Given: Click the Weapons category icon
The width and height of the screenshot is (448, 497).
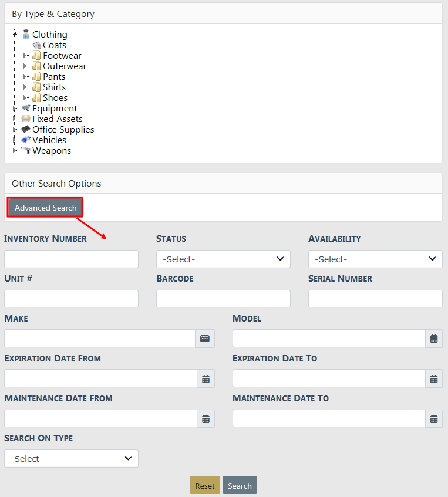Looking at the screenshot, I should 26,151.
